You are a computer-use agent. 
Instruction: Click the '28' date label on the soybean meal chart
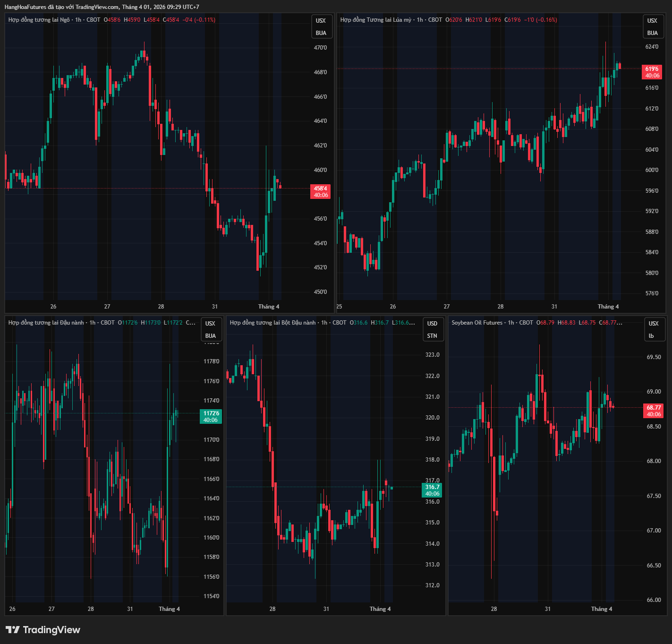click(x=272, y=609)
